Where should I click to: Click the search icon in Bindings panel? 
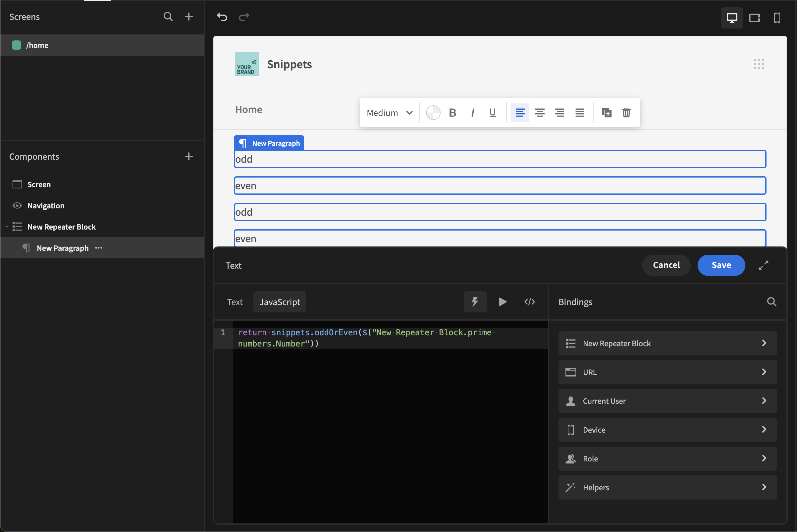(772, 302)
